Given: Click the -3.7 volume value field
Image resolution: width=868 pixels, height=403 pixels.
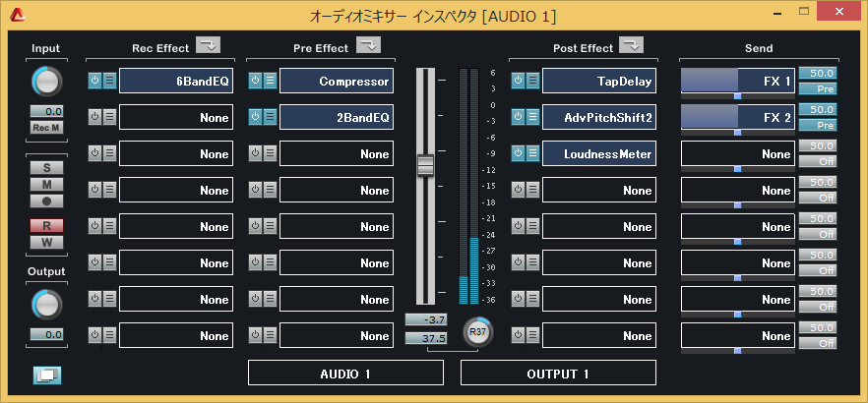Looking at the screenshot, I should point(426,320).
